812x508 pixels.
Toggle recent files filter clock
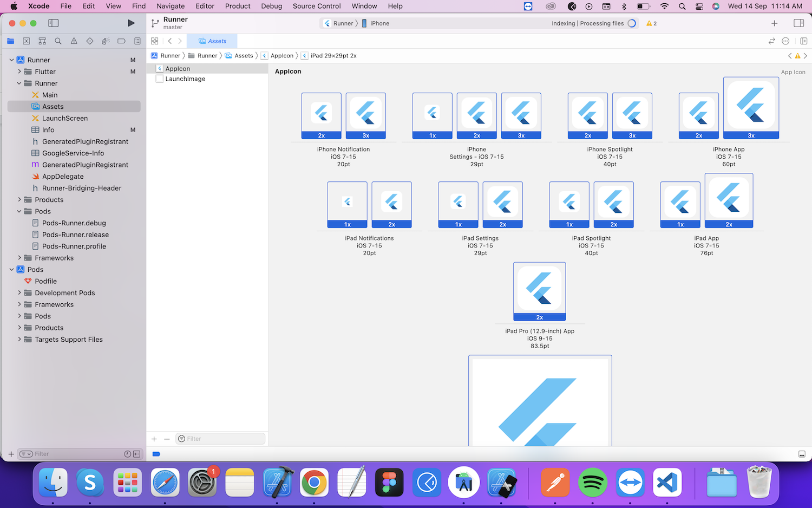[x=128, y=454]
